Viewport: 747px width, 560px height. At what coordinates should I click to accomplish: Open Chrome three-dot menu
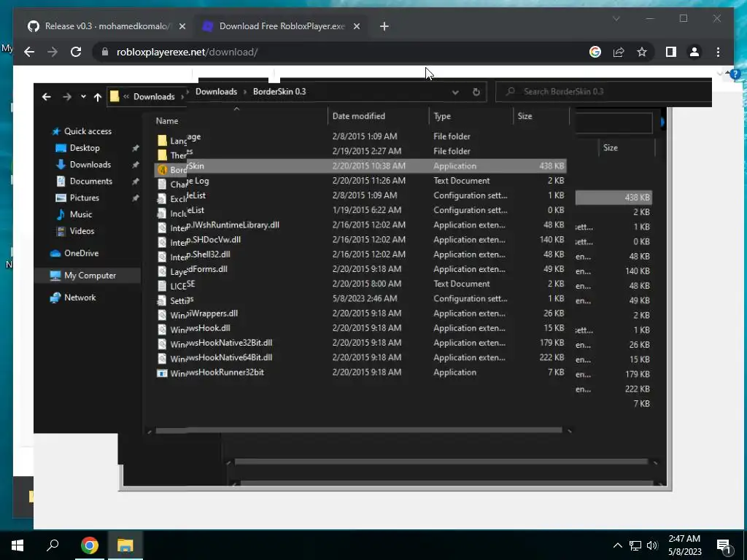click(x=718, y=52)
